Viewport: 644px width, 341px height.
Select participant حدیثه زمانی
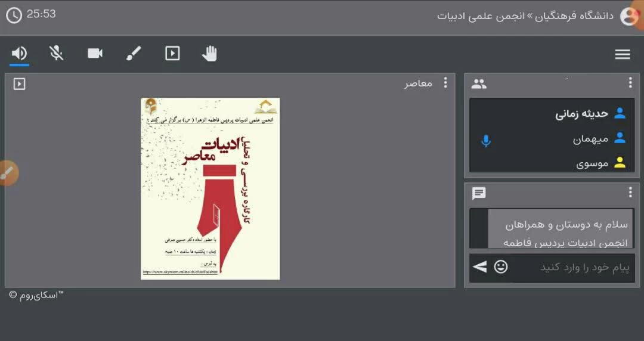(581, 114)
